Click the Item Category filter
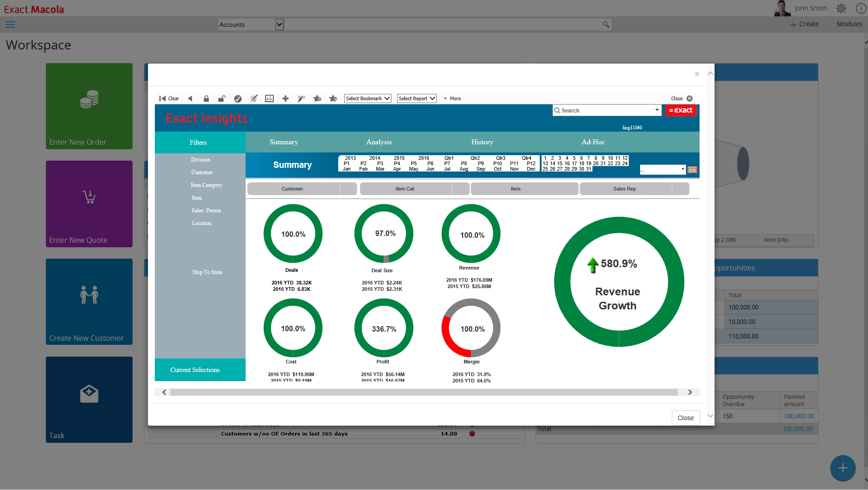 207,185
